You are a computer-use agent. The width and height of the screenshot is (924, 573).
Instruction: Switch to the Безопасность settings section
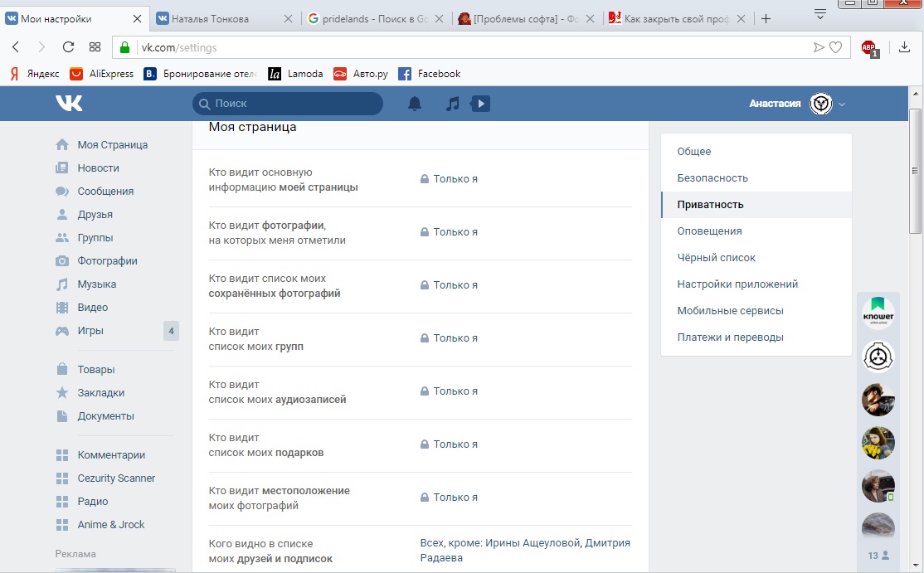click(x=712, y=178)
